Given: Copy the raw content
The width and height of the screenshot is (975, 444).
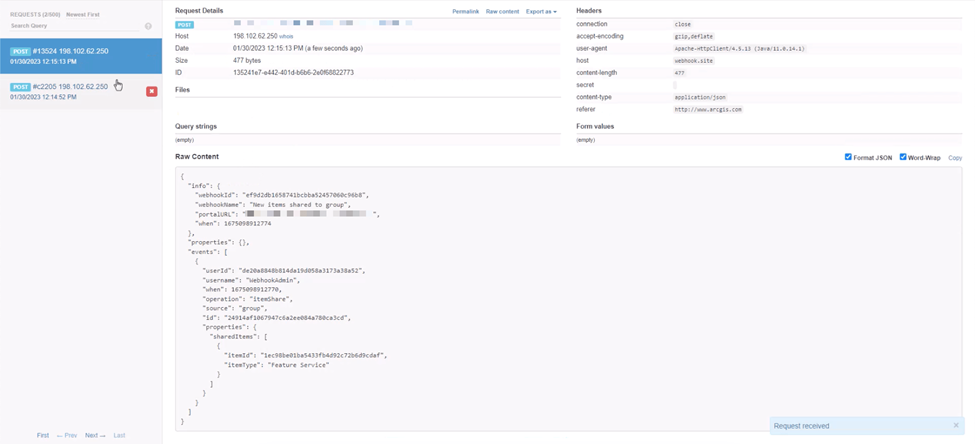Looking at the screenshot, I should pos(954,158).
